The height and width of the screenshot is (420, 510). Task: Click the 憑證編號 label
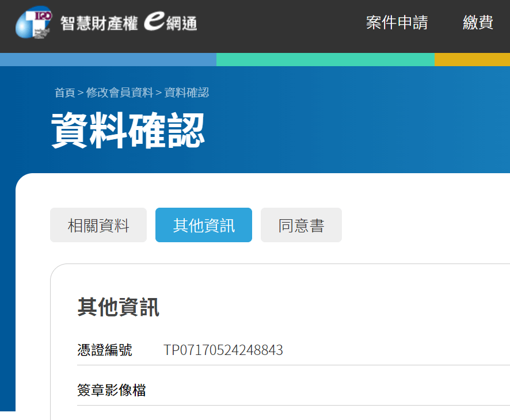pos(105,350)
